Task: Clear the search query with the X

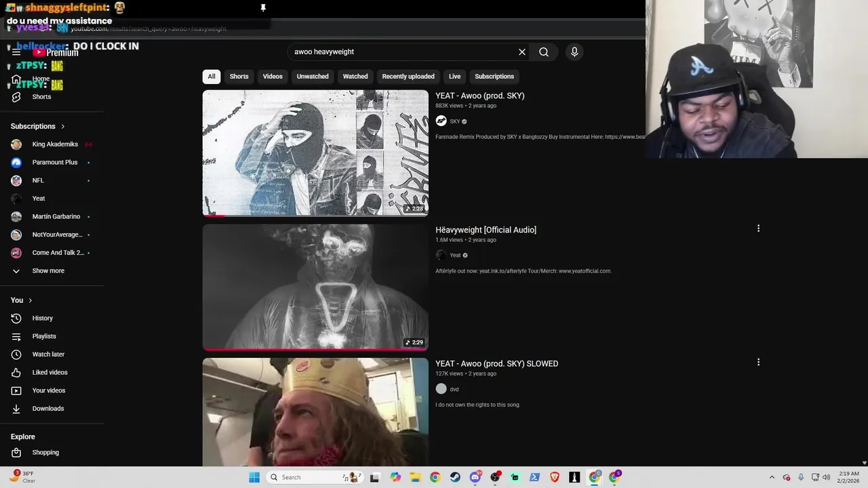Action: click(x=522, y=52)
